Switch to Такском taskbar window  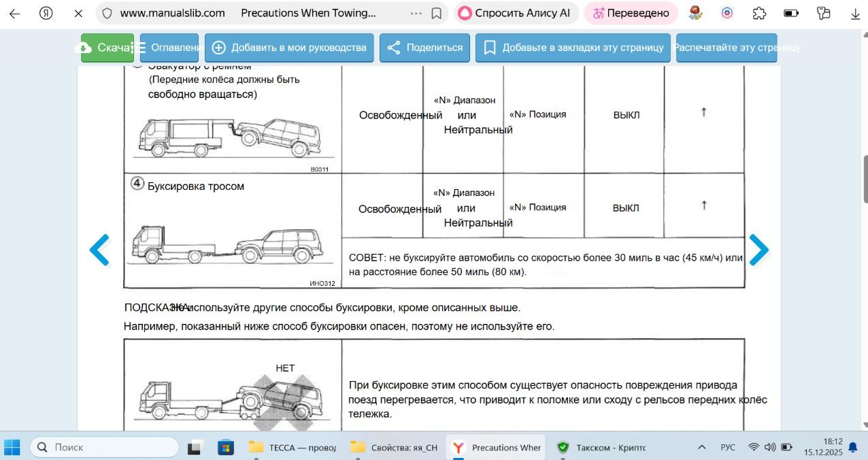601,447
